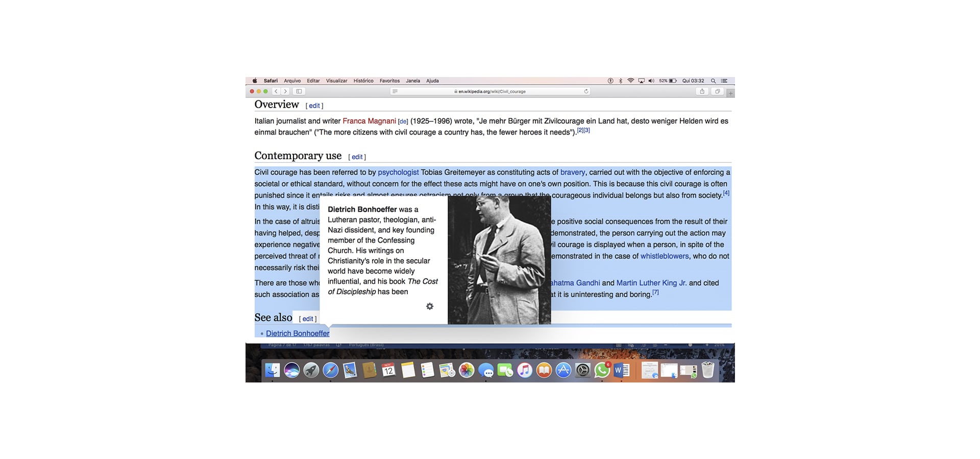Screen dimensions: 980x459
Task: Open the Wi-Fi status menu
Action: click(631, 81)
